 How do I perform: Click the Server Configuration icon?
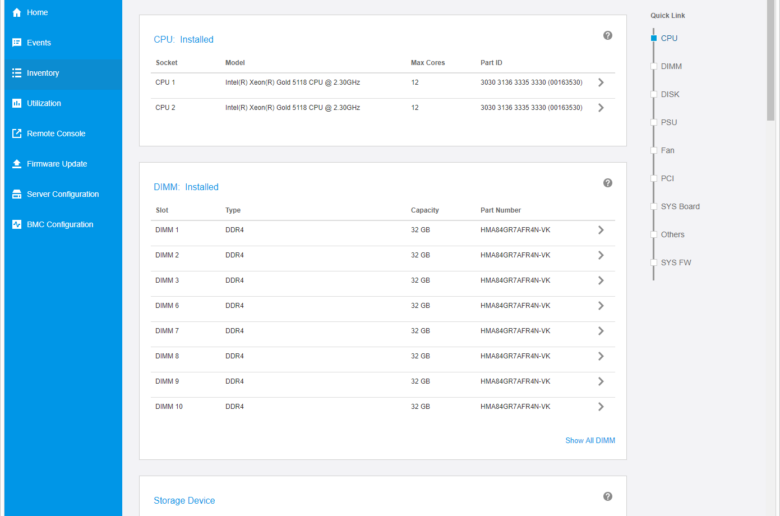tap(16, 194)
